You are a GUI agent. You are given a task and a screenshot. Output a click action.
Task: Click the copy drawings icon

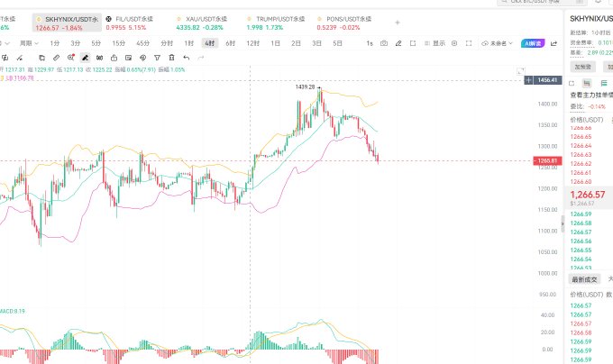click(41, 58)
